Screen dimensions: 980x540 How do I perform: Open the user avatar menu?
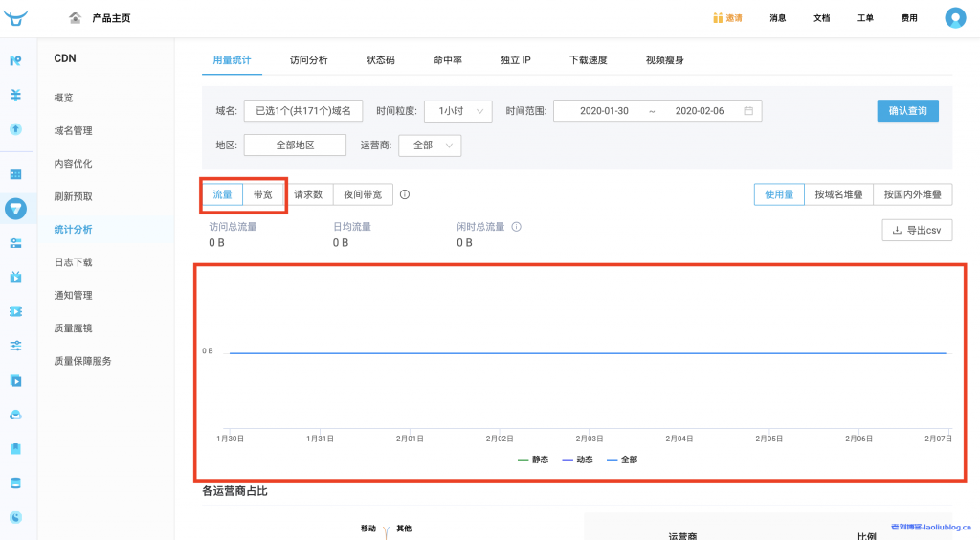pos(955,17)
